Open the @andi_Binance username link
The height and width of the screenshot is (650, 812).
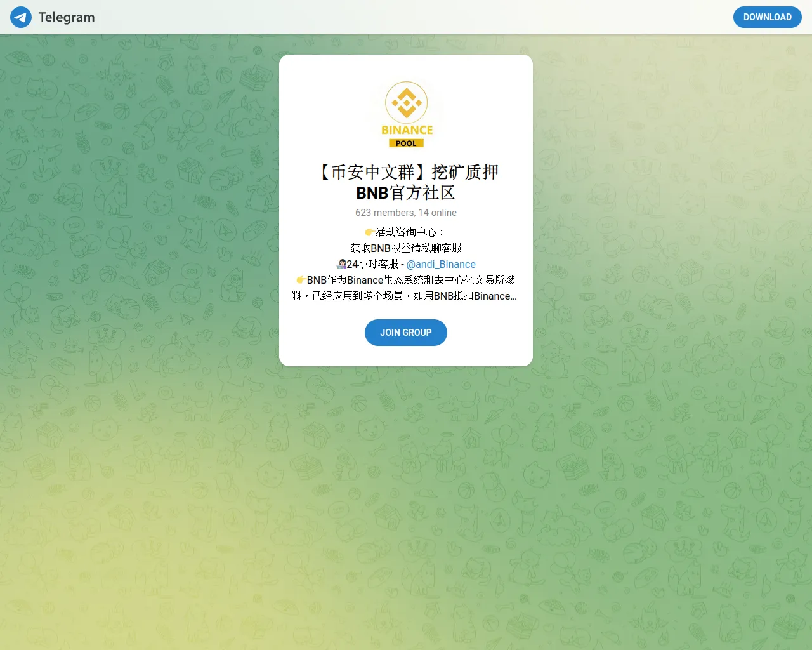pos(441,264)
